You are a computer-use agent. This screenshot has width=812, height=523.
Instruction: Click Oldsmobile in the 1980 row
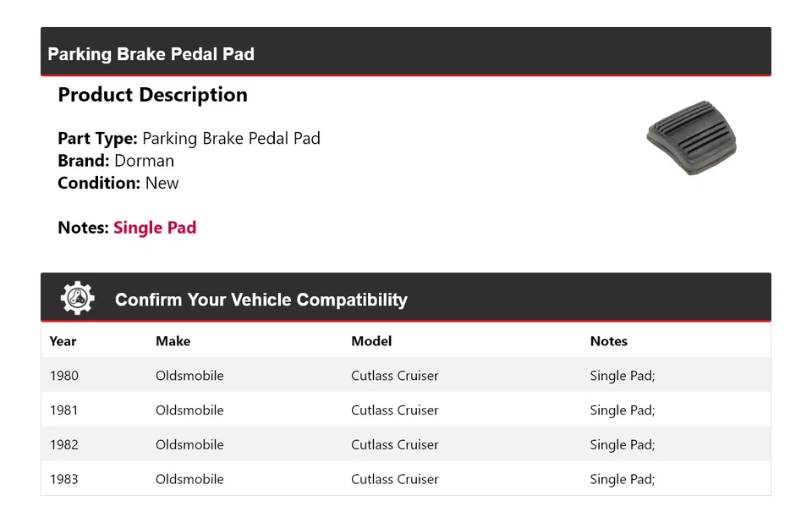pos(189,376)
